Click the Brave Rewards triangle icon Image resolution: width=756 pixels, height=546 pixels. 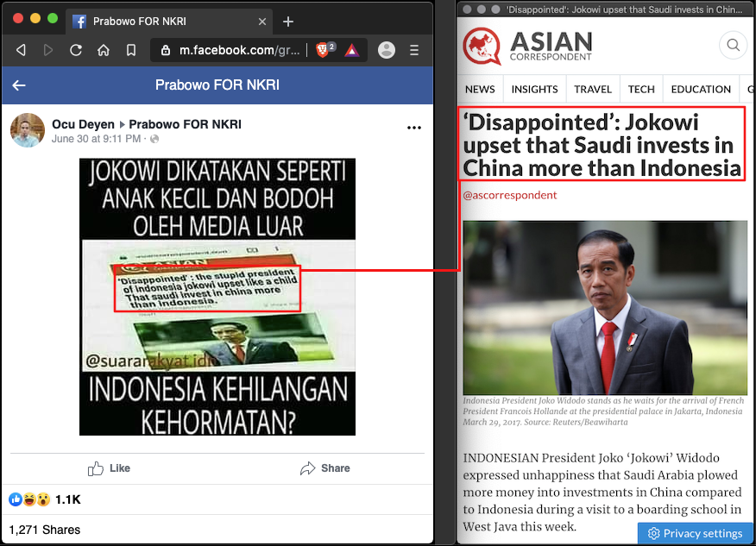(x=350, y=50)
